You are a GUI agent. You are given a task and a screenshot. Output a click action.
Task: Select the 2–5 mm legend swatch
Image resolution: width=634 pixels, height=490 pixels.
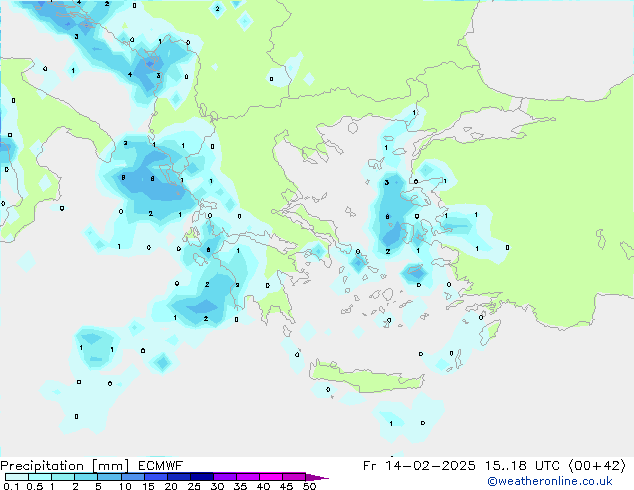(x=86, y=477)
